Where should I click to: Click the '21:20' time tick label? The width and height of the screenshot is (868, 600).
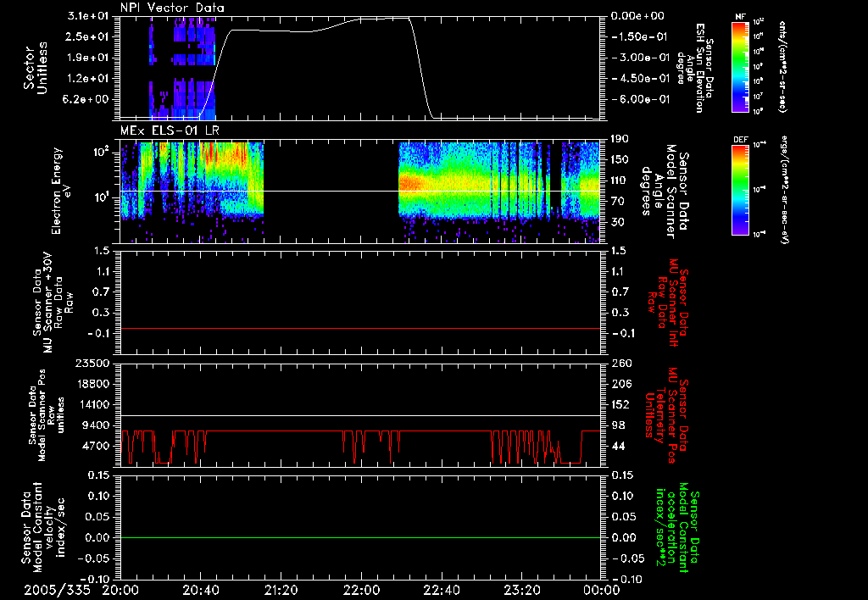click(x=281, y=590)
